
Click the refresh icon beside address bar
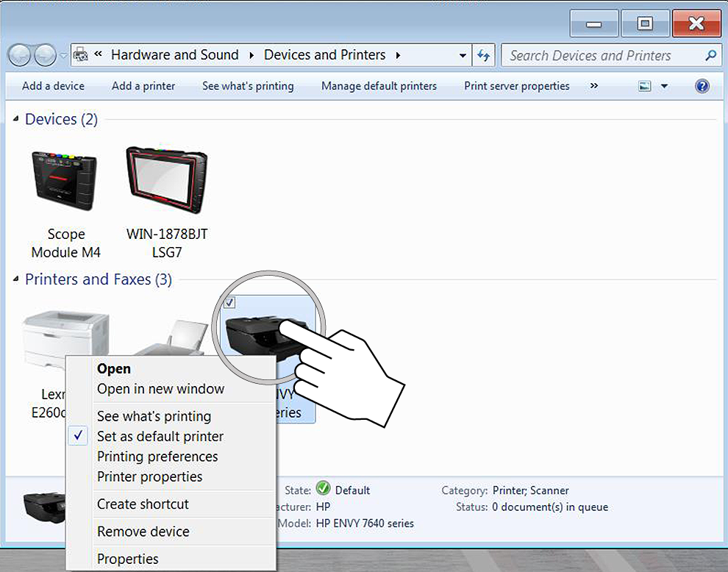pyautogui.click(x=483, y=55)
